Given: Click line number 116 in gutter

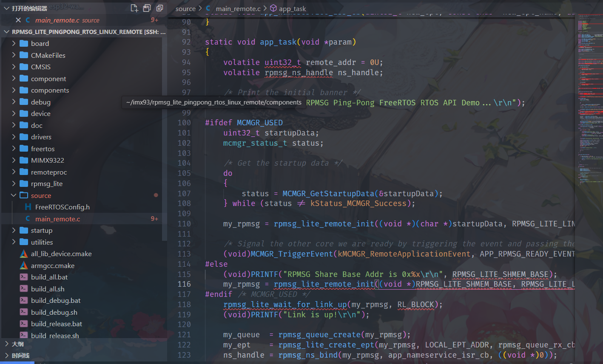Looking at the screenshot, I should [184, 284].
